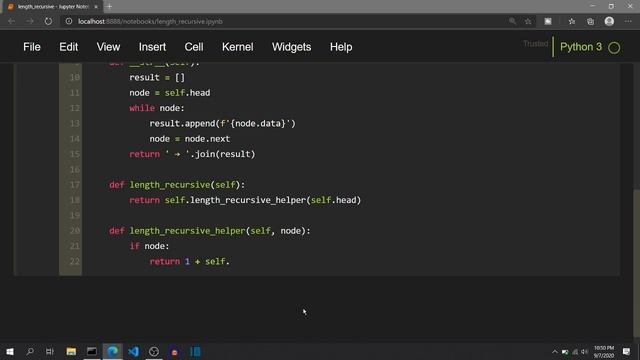Open the Help menu
The height and width of the screenshot is (360, 640).
(x=341, y=47)
